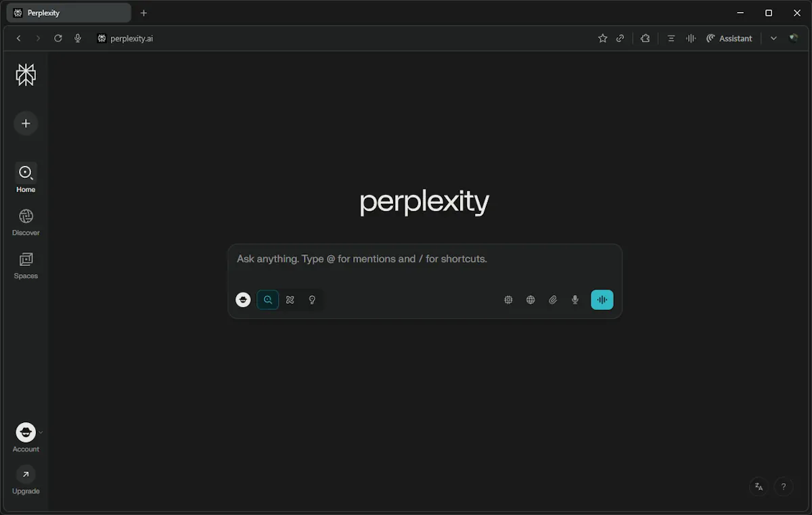The image size is (812, 515).
Task: Open the Assistant panel
Action: click(x=729, y=39)
